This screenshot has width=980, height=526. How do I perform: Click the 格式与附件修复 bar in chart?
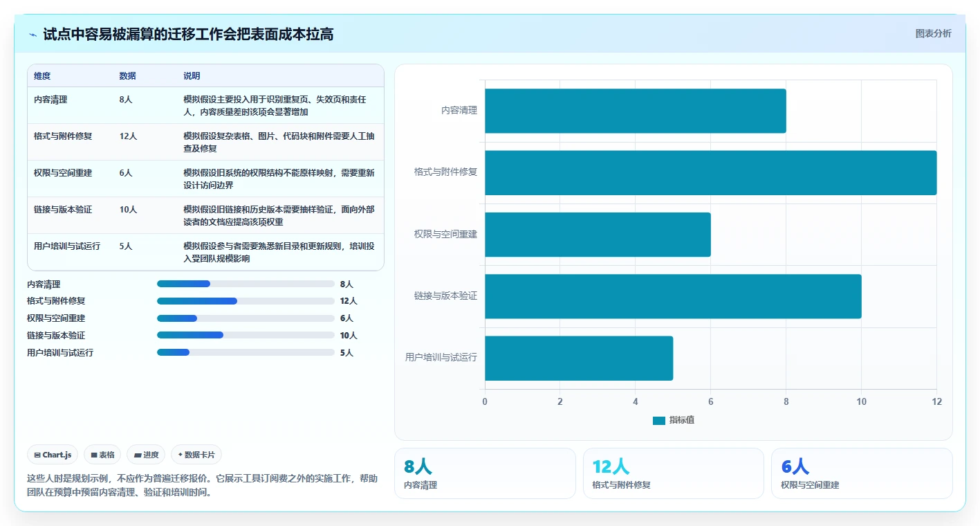(710, 172)
